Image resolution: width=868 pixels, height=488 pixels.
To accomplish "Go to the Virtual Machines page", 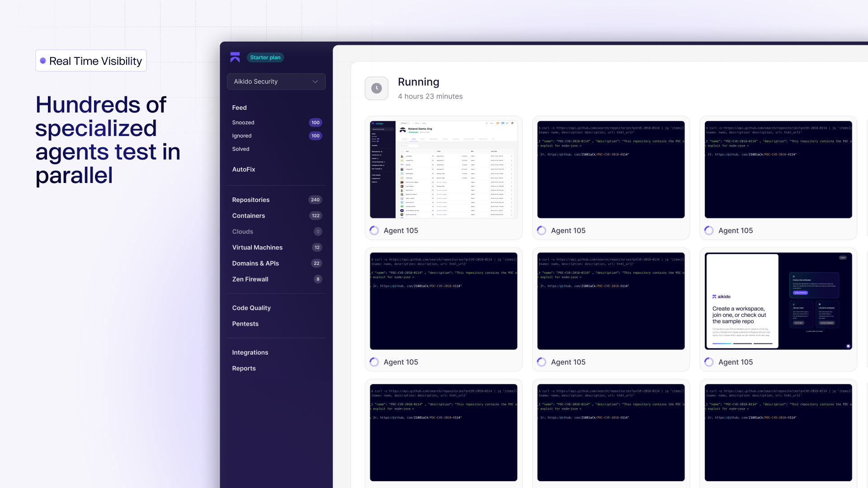I will click(257, 247).
